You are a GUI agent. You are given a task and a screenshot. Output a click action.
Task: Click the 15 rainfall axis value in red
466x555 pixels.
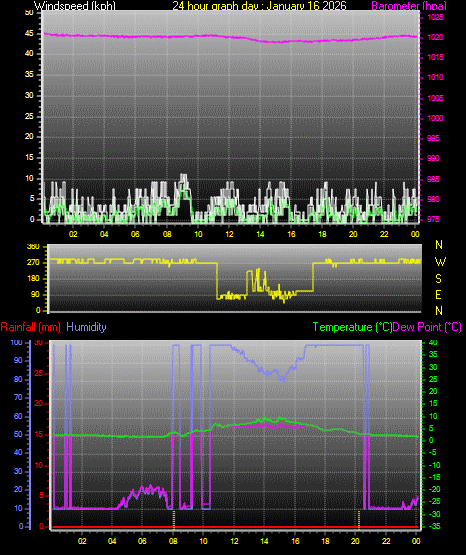[39, 434]
